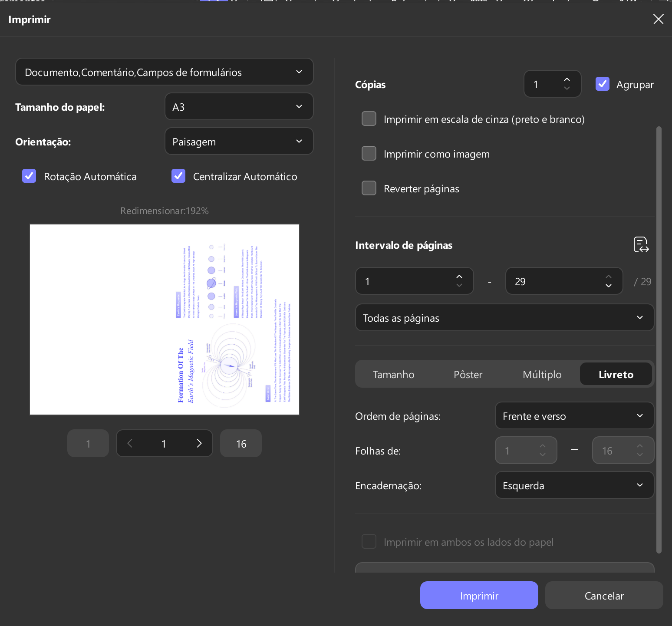Increase end page value 29

609,277
